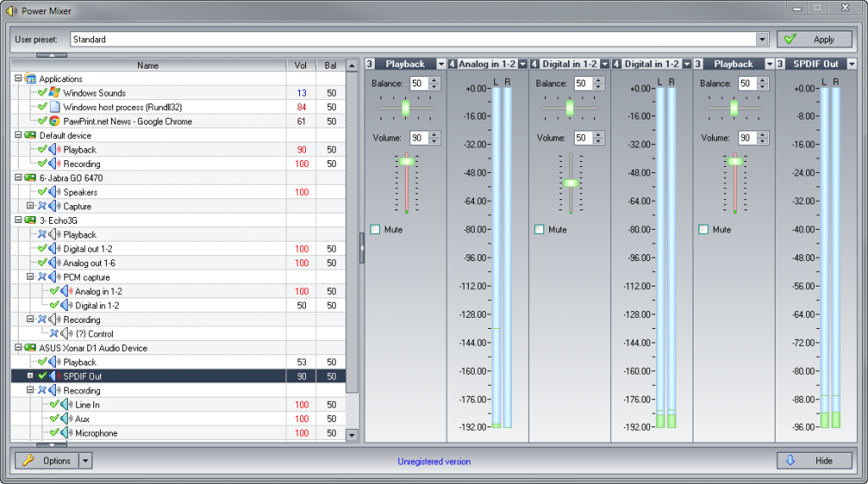Click speaker icon of {?} Control row
868x484 pixels.
tap(66, 333)
